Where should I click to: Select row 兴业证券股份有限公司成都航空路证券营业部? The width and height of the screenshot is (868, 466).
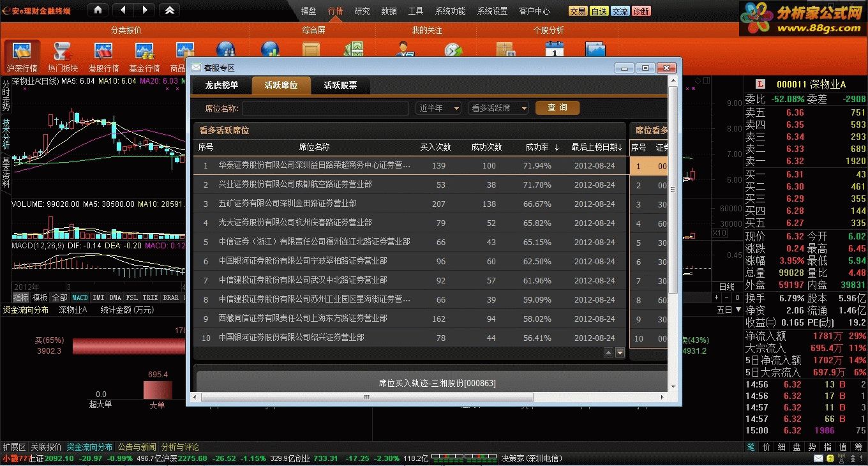410,184
